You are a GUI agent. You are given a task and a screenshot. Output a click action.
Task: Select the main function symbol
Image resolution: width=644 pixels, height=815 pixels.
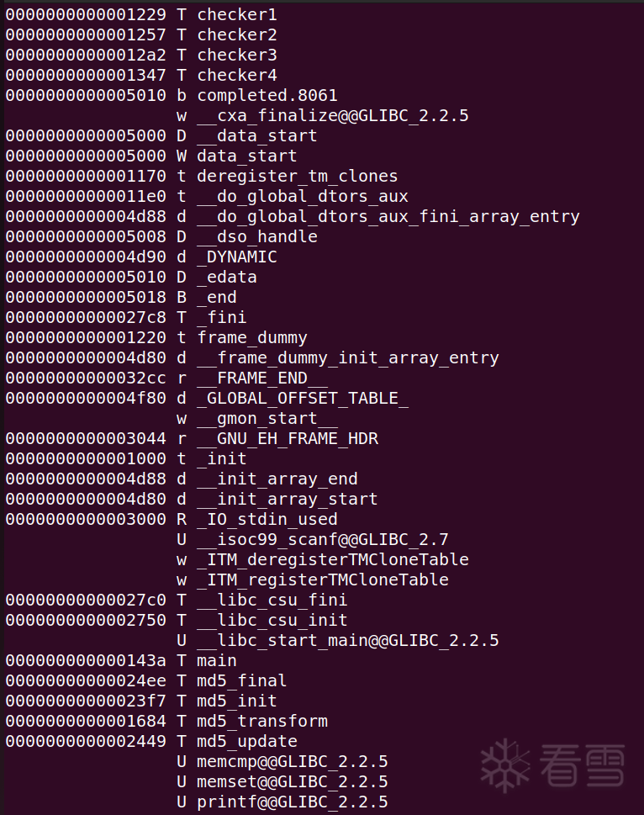click(x=217, y=660)
